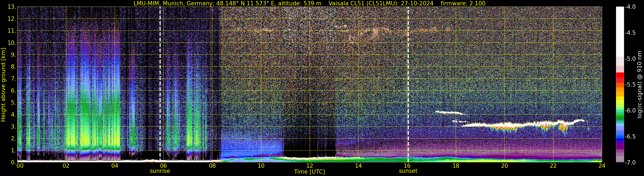Click the '12.' height tick label

[12, 19]
